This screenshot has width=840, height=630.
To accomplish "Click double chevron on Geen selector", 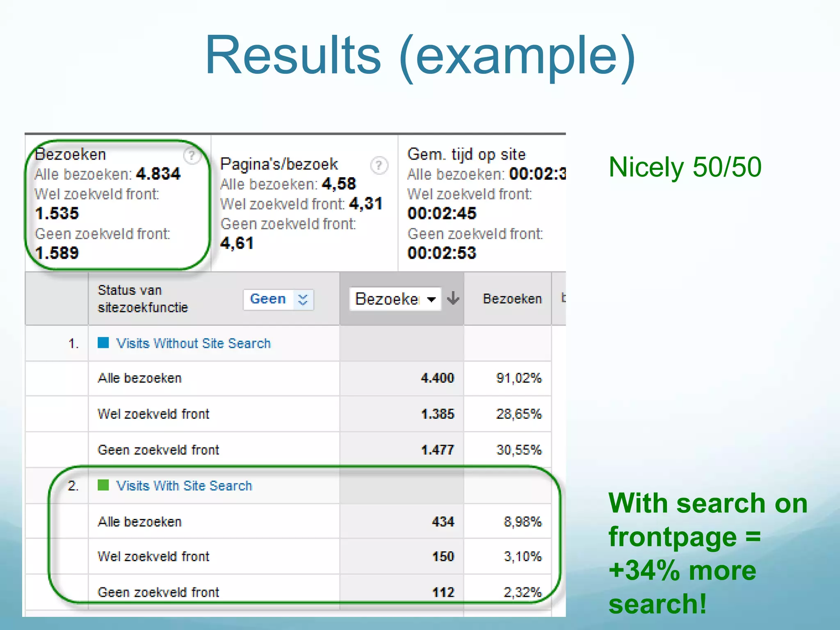I will coord(303,299).
